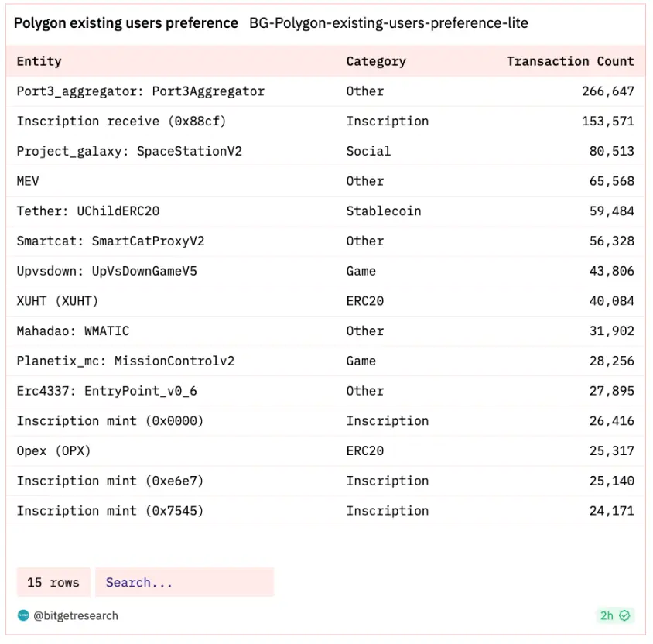The width and height of the screenshot is (653, 644).
Task: Click the green checkmark freshness icon
Action: coord(624,615)
